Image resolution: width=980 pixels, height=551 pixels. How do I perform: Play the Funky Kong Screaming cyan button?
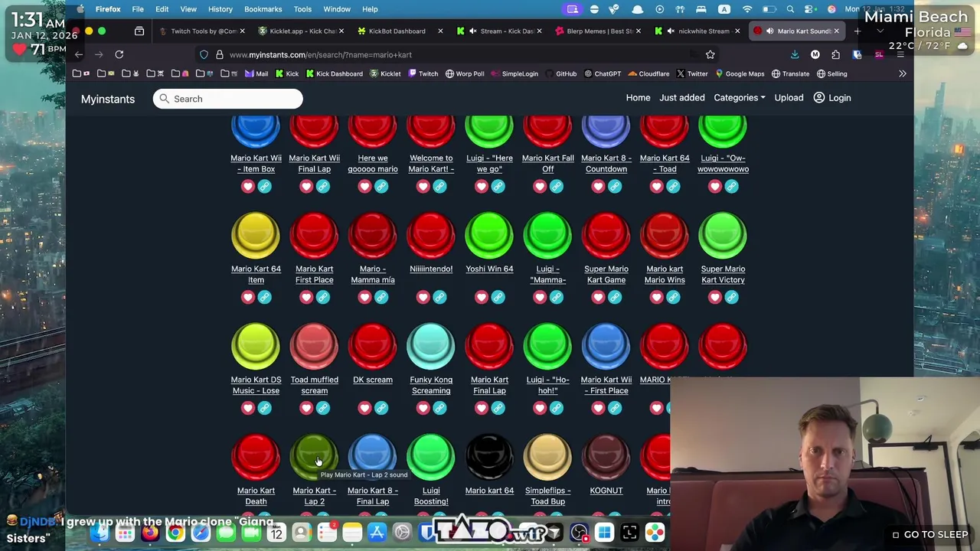coord(431,347)
